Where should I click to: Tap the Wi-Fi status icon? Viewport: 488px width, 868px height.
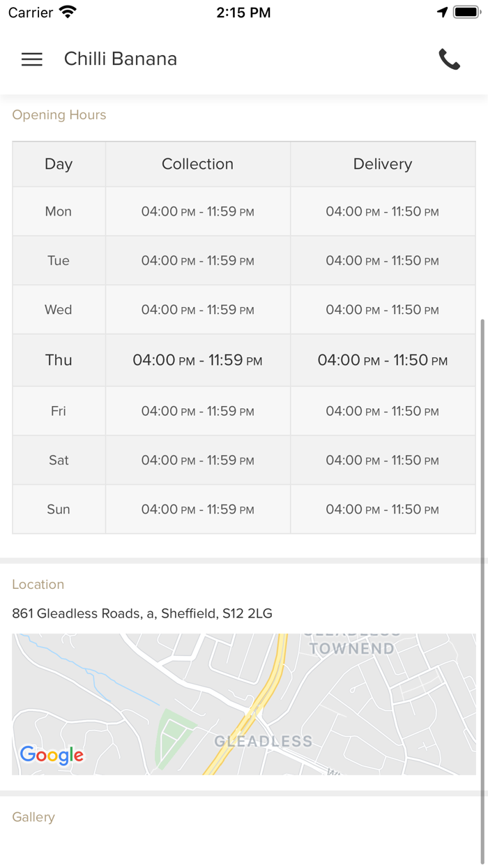click(68, 13)
